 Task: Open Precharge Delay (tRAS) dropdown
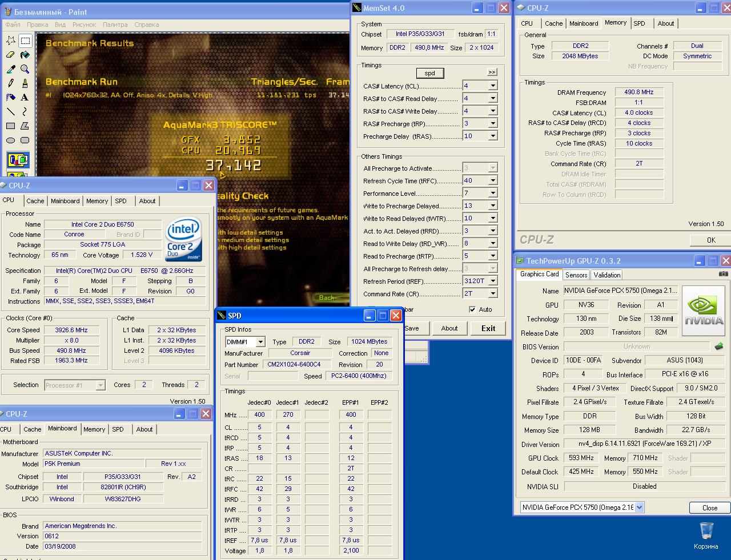pos(492,136)
